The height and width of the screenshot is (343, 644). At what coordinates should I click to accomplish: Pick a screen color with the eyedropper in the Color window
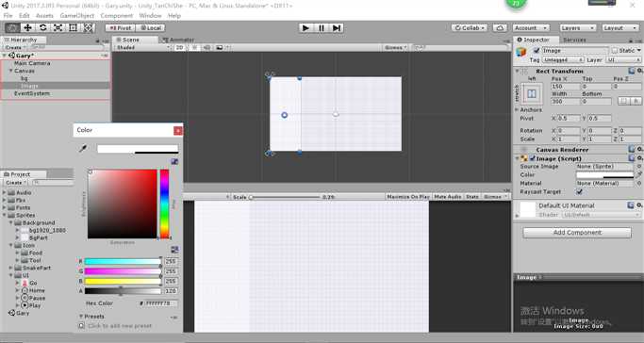pos(83,148)
